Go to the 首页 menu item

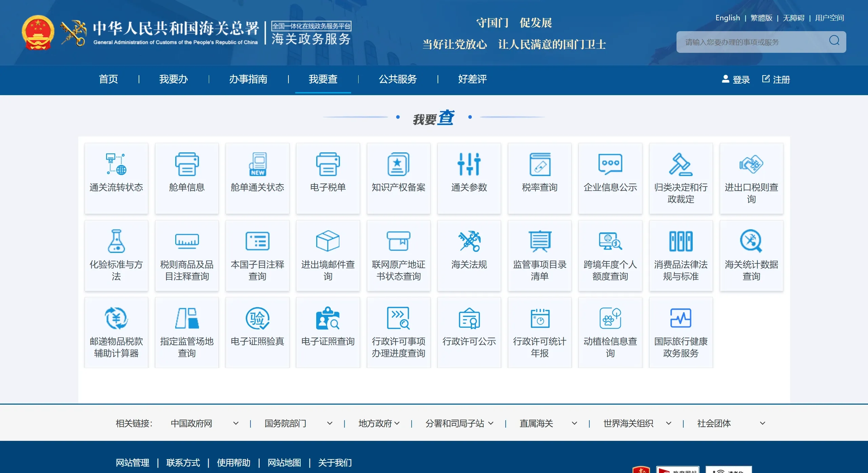pyautogui.click(x=108, y=80)
